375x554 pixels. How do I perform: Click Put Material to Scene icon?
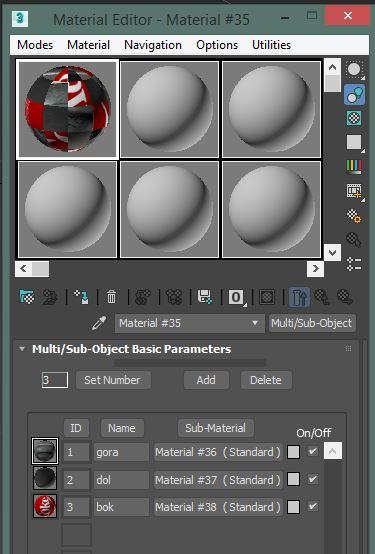tap(50, 297)
